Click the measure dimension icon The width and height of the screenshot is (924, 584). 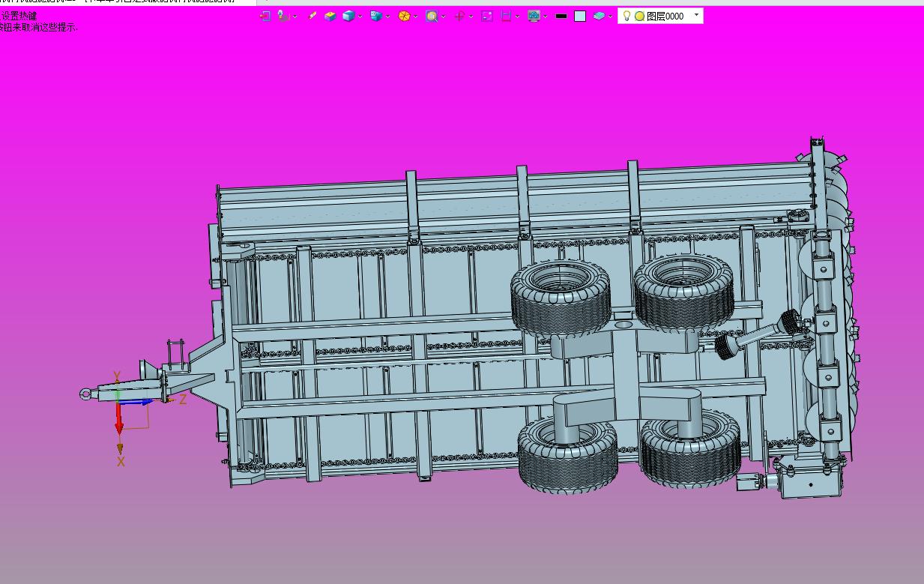506,16
